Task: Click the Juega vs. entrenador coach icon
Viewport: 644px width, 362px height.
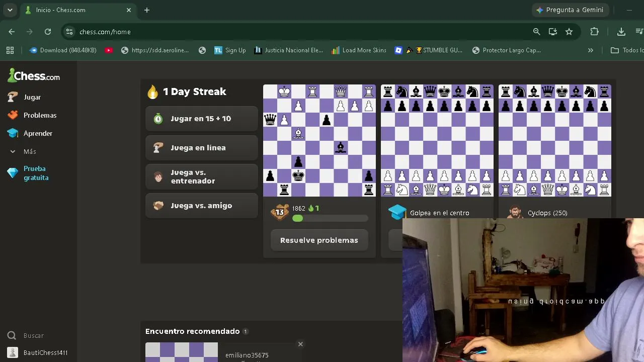Action: [x=158, y=177]
